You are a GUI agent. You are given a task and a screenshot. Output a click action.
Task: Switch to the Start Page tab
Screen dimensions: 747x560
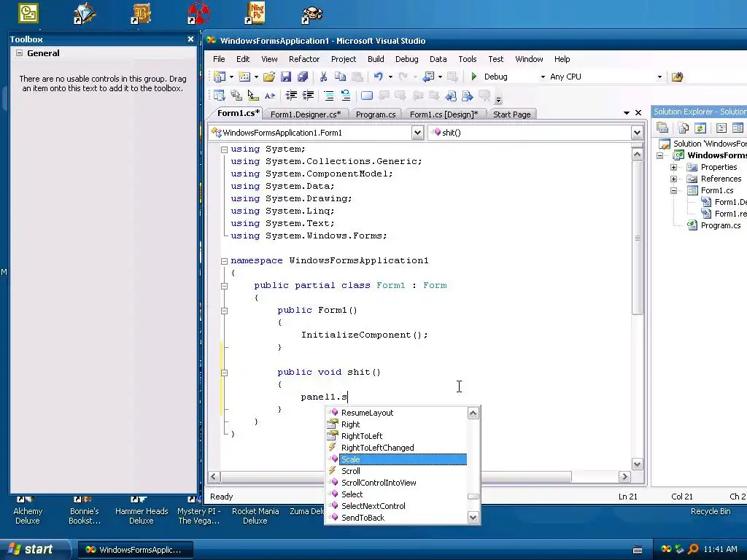[511, 114]
